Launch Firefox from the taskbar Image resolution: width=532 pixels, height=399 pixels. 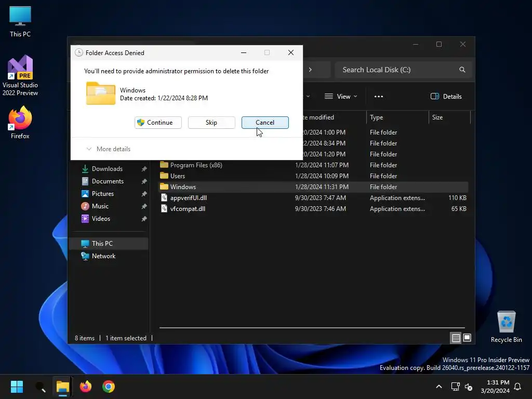86,387
